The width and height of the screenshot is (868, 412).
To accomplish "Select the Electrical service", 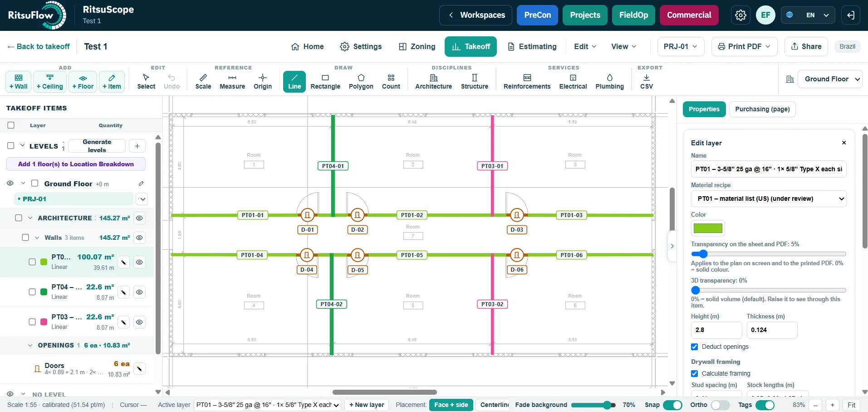I will click(573, 82).
